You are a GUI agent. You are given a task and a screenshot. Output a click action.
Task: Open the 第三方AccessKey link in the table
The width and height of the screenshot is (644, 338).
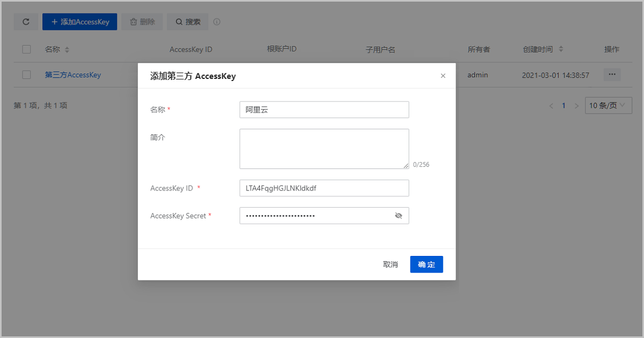coord(72,75)
